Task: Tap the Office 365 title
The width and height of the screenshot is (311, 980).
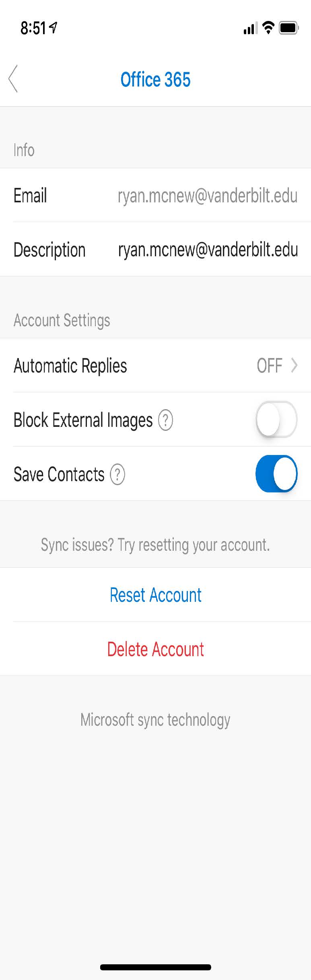Action: point(155,79)
